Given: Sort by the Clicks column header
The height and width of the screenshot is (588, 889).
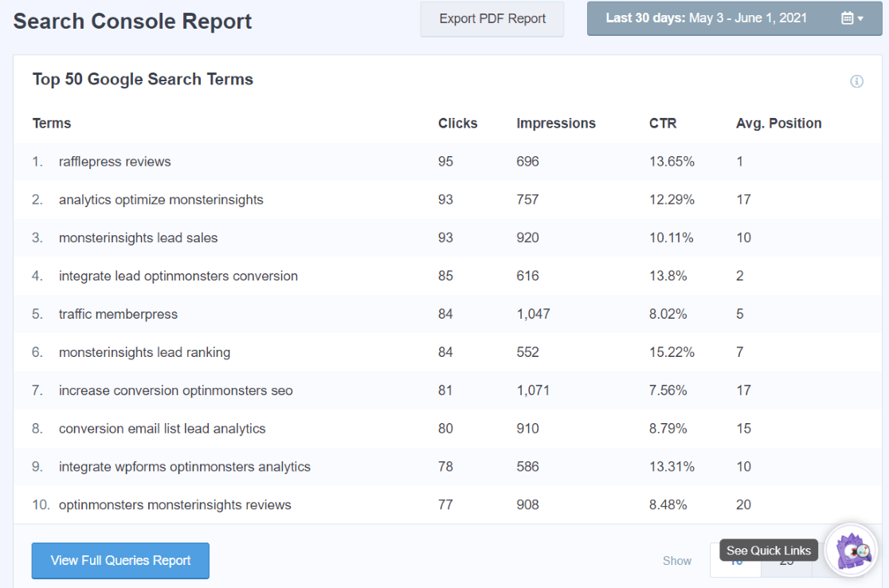Looking at the screenshot, I should (457, 123).
